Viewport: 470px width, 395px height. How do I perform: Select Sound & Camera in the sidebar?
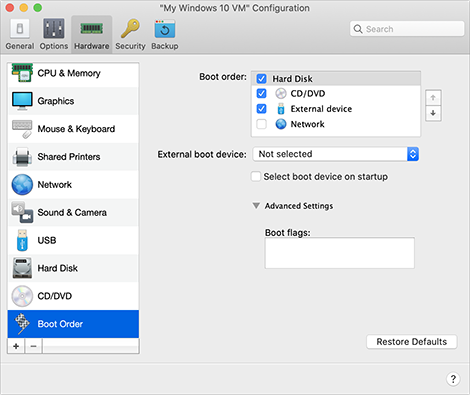click(x=73, y=212)
